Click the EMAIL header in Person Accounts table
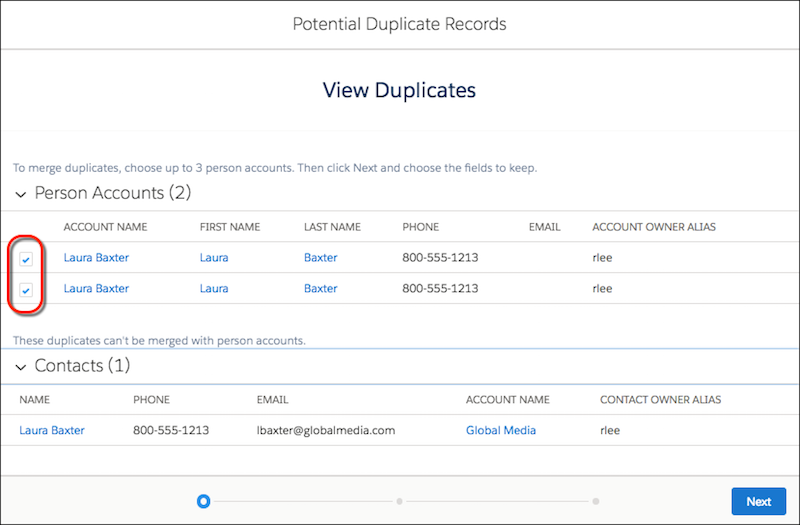 click(x=544, y=227)
